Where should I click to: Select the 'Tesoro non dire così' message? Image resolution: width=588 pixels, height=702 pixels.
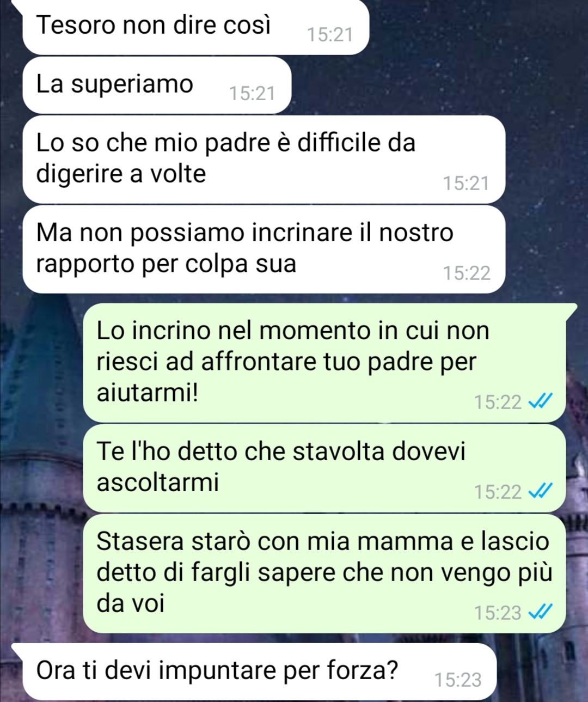(x=196, y=27)
